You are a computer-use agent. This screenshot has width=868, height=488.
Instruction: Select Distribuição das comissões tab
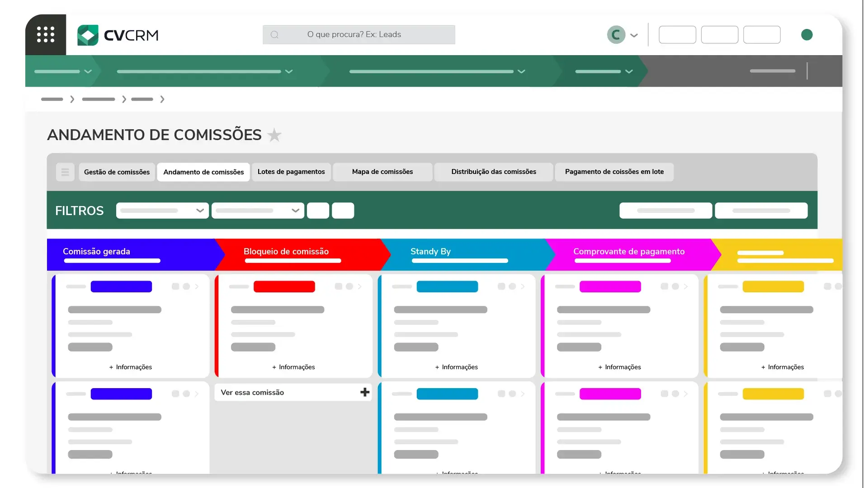[494, 172]
